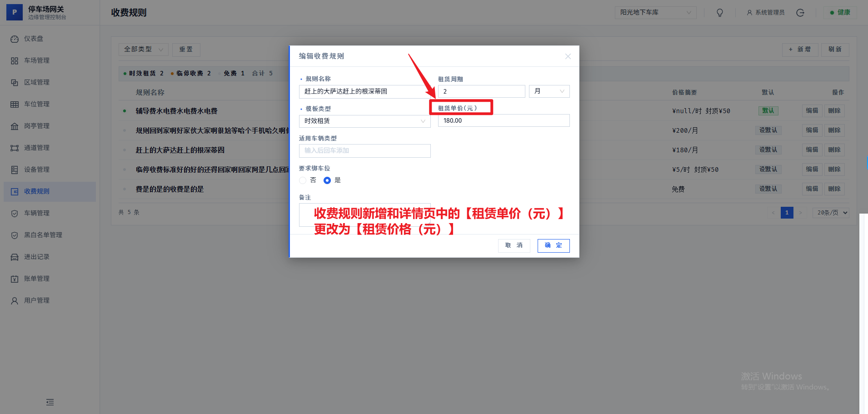The image size is (868, 414).
Task: Switch to 车辆管理 in the menu
Action: click(36, 213)
